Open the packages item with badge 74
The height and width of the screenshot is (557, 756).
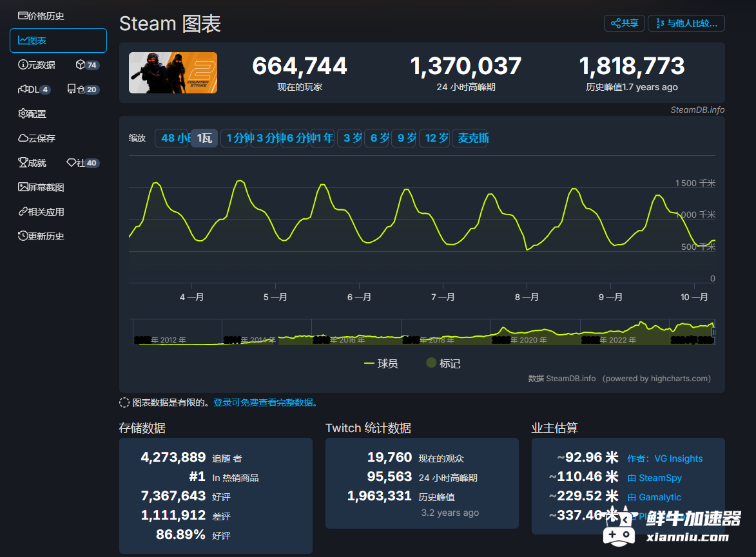87,65
